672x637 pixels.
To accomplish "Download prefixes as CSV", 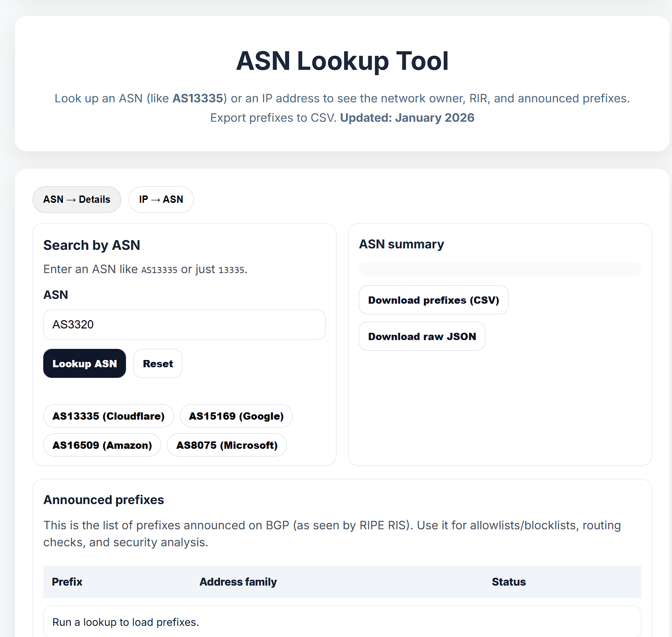I will pos(433,300).
